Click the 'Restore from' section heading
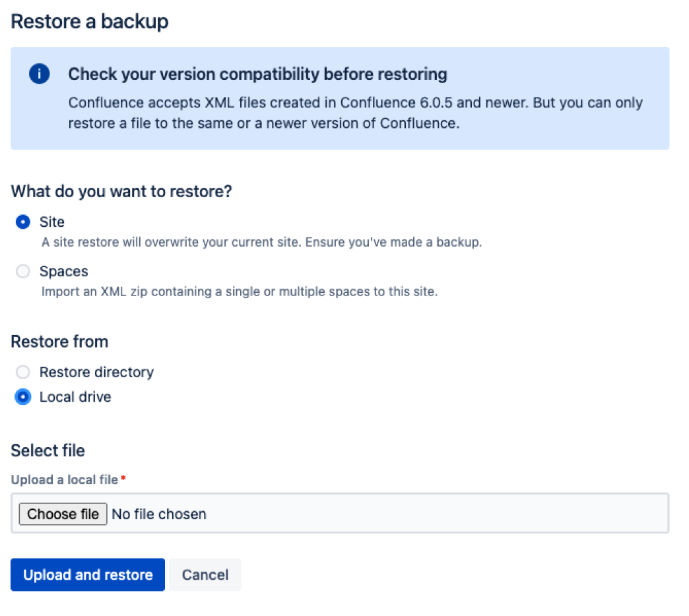Image resolution: width=689 pixels, height=616 pixels. [x=59, y=342]
